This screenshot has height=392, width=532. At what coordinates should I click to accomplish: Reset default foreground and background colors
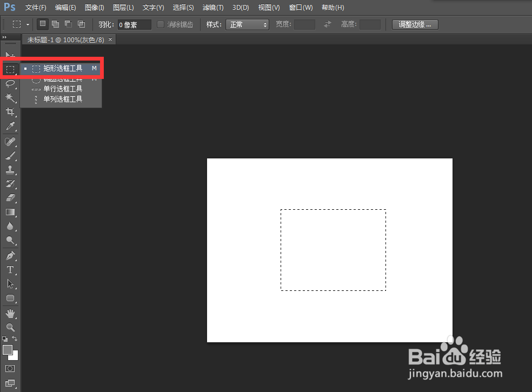5,338
